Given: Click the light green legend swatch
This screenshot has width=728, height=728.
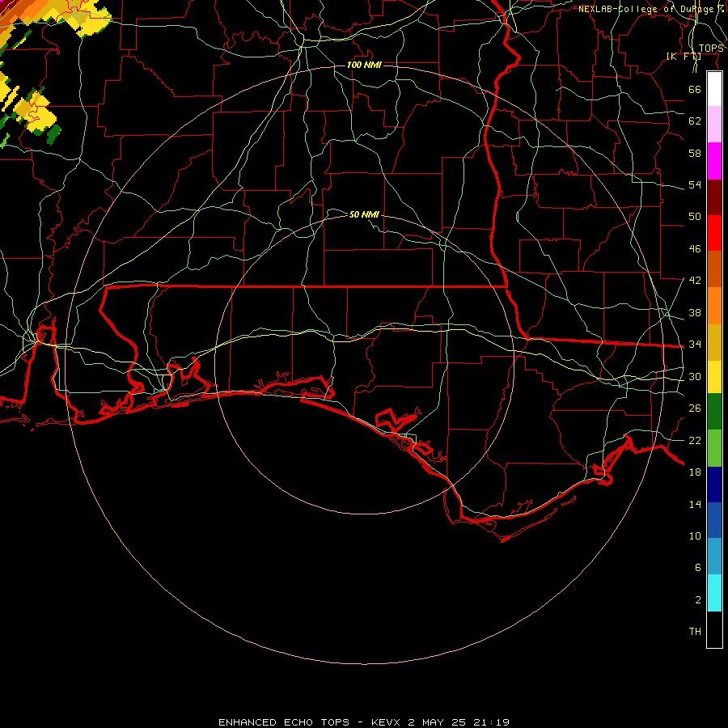Looking at the screenshot, I should pos(714,448).
